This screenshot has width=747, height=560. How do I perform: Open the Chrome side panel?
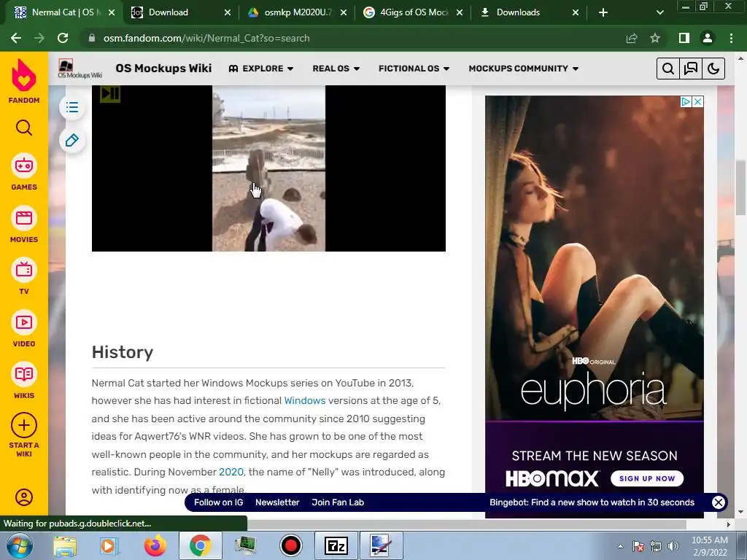tap(684, 38)
